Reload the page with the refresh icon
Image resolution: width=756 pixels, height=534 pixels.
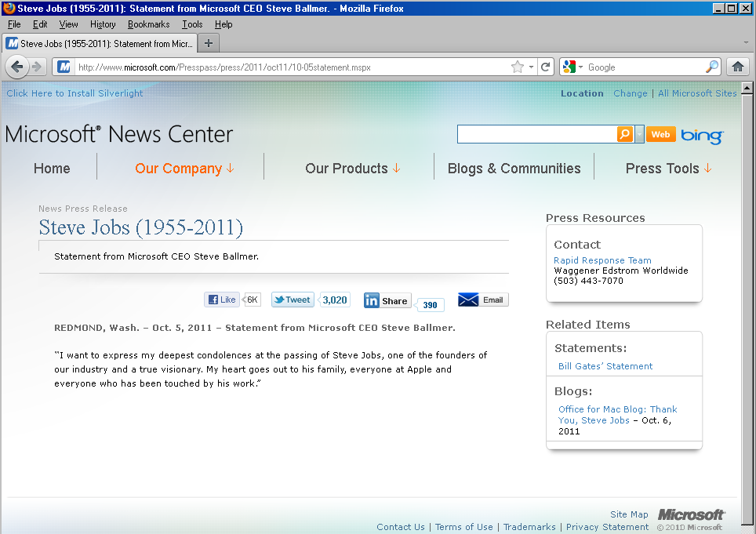pyautogui.click(x=545, y=67)
